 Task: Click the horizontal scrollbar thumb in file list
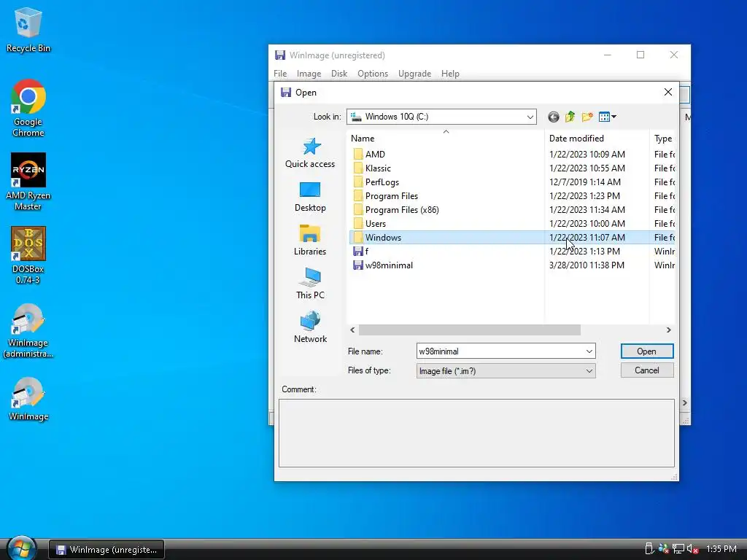point(469,330)
